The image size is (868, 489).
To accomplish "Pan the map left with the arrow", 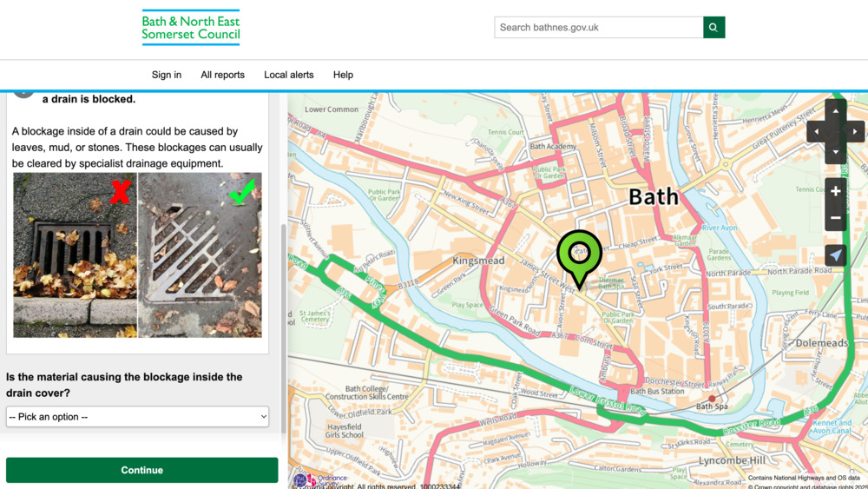I will [x=816, y=132].
